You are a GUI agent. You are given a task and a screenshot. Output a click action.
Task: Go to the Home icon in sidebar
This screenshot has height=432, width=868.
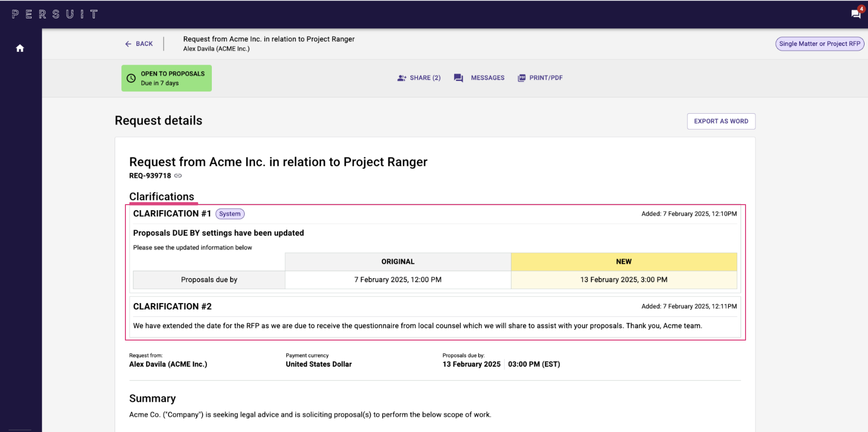20,48
